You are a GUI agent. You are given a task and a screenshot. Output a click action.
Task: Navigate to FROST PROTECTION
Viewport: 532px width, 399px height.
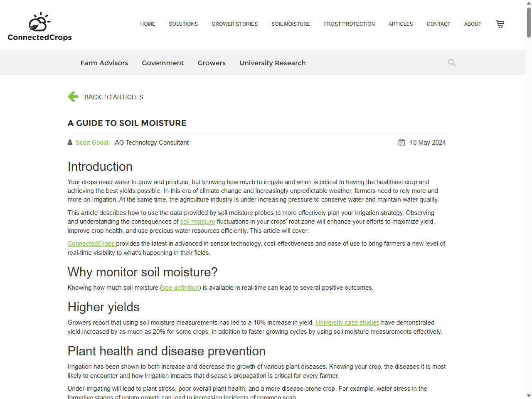click(x=350, y=24)
